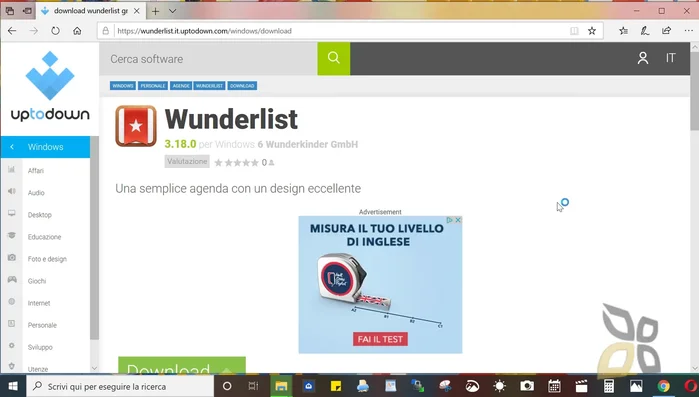This screenshot has height=397, width=699.
Task: Open Google Chrome from the taskbar
Action: point(663,386)
